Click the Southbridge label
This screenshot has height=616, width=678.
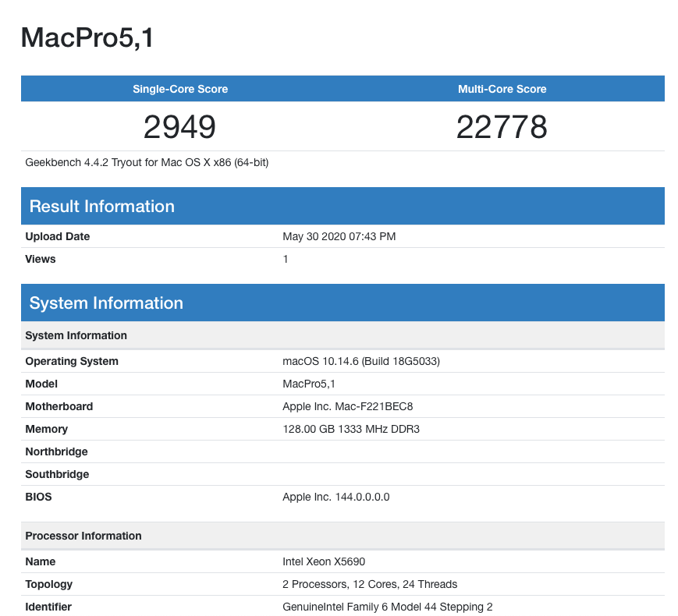pos(57,474)
